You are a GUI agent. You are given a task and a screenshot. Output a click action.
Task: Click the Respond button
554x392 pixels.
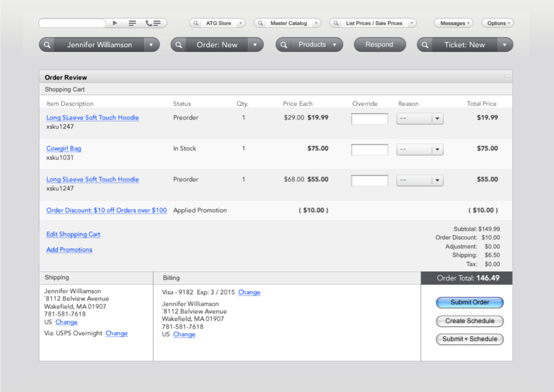point(380,45)
